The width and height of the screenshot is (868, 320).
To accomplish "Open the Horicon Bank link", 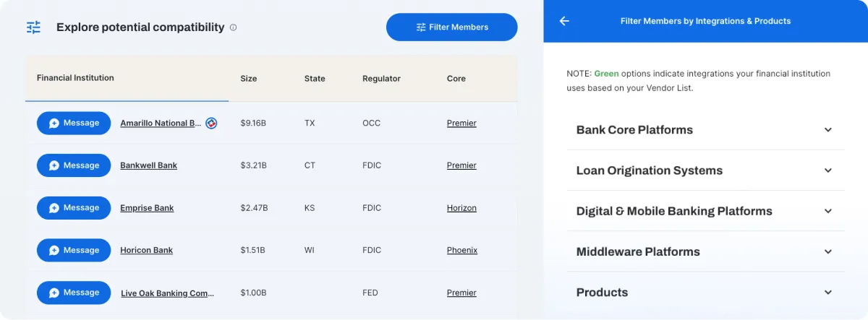I will pyautogui.click(x=146, y=251).
